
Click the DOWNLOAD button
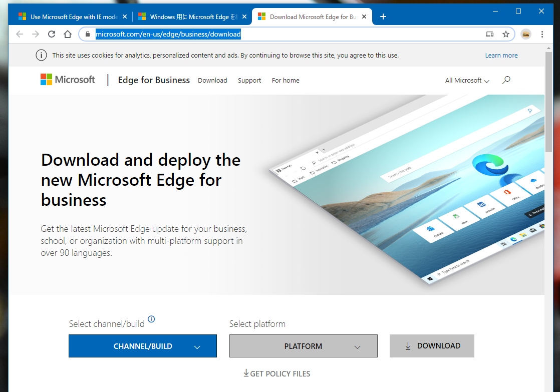[432, 346]
